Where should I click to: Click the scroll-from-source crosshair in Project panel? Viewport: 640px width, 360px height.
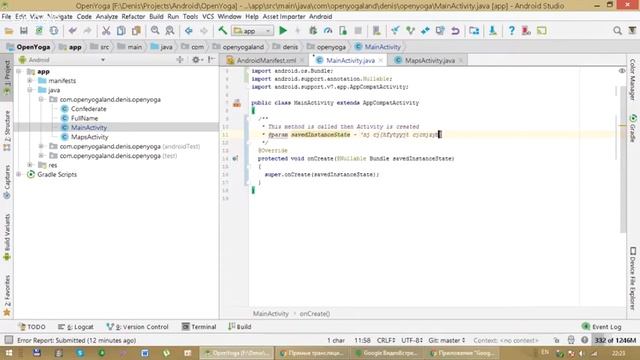180,60
